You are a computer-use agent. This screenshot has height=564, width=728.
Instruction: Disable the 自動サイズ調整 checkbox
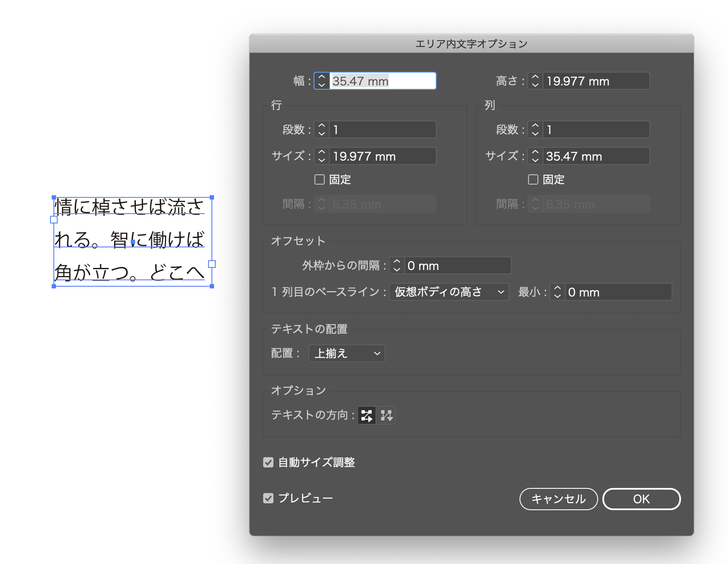click(268, 462)
